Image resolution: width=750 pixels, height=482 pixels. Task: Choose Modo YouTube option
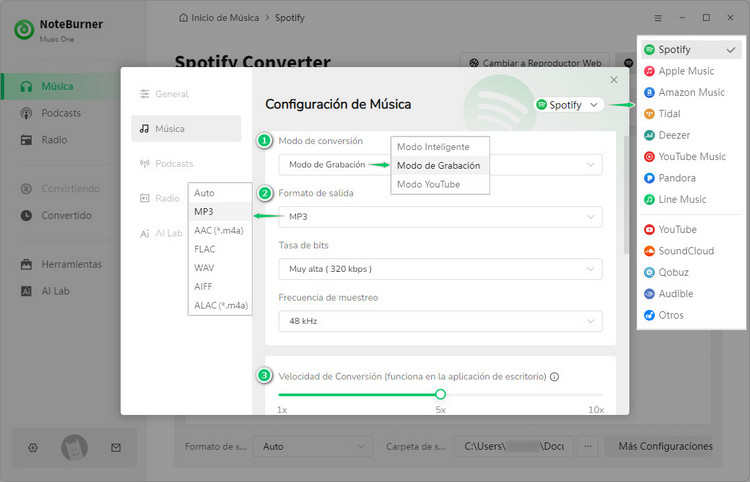440,184
